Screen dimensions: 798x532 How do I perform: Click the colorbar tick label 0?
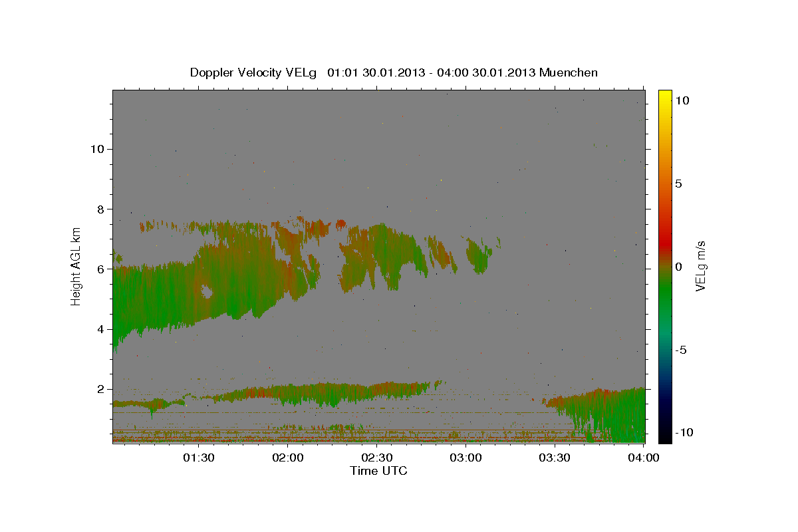[678, 267]
